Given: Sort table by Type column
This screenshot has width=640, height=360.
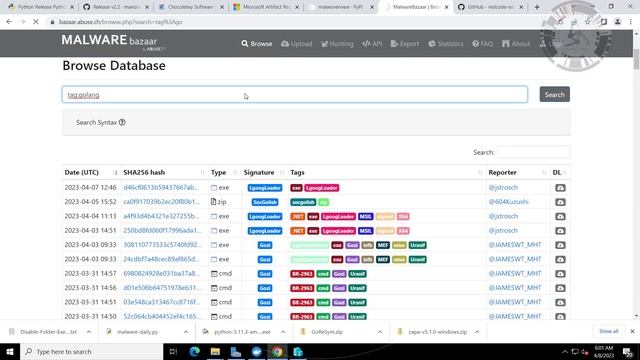Looking at the screenshot, I should pos(224,173).
